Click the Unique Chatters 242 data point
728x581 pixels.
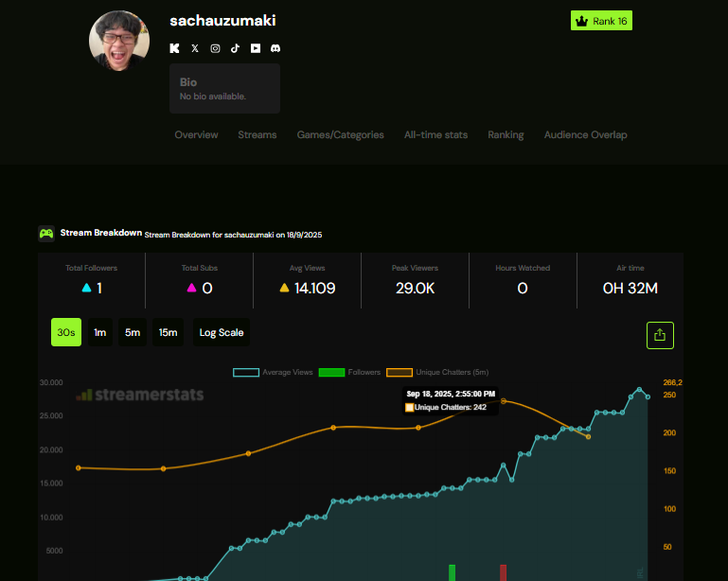[x=504, y=401]
